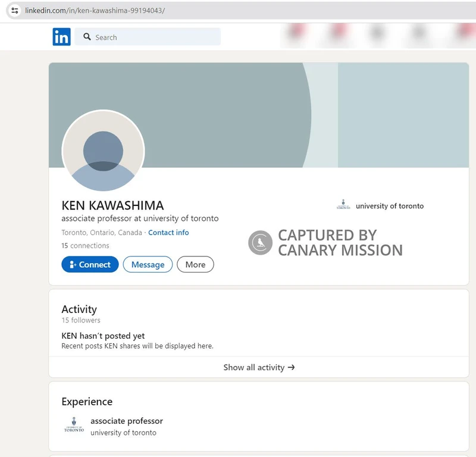Open the Contact info link
Viewport: 476px width, 457px height.
[x=168, y=233]
